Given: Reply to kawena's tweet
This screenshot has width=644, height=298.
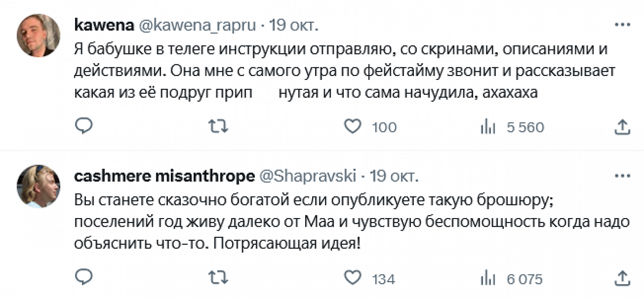Looking at the screenshot, I should 84,127.
